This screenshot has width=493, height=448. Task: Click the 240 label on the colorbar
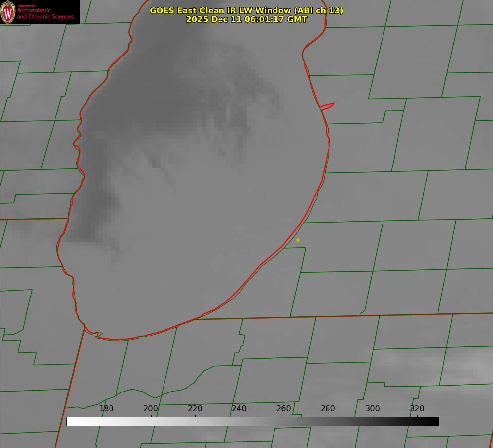pyautogui.click(x=239, y=409)
